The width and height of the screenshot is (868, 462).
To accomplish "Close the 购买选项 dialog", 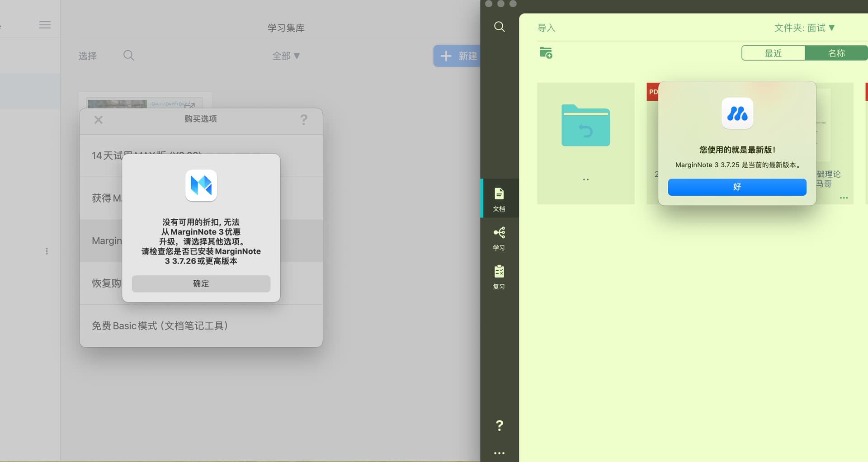I will [x=98, y=119].
